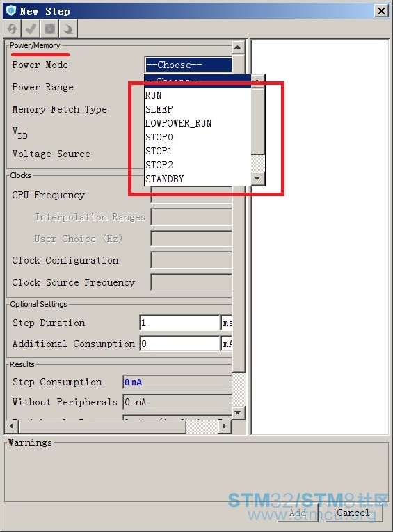The height and width of the screenshot is (532, 393).
Task: Open the Additional Consumption unit dropdown (mA)
Action: 227,344
